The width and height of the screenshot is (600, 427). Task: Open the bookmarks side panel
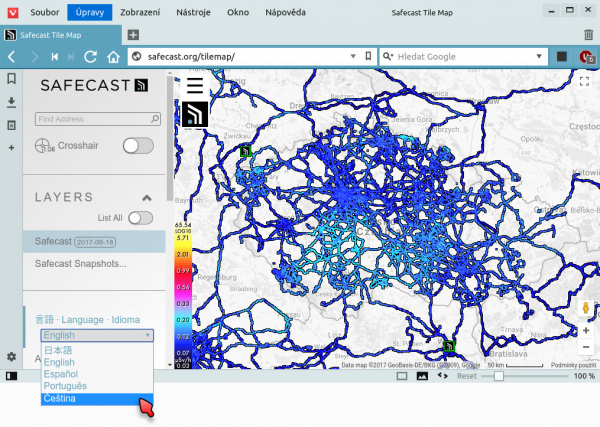pyautogui.click(x=11, y=79)
